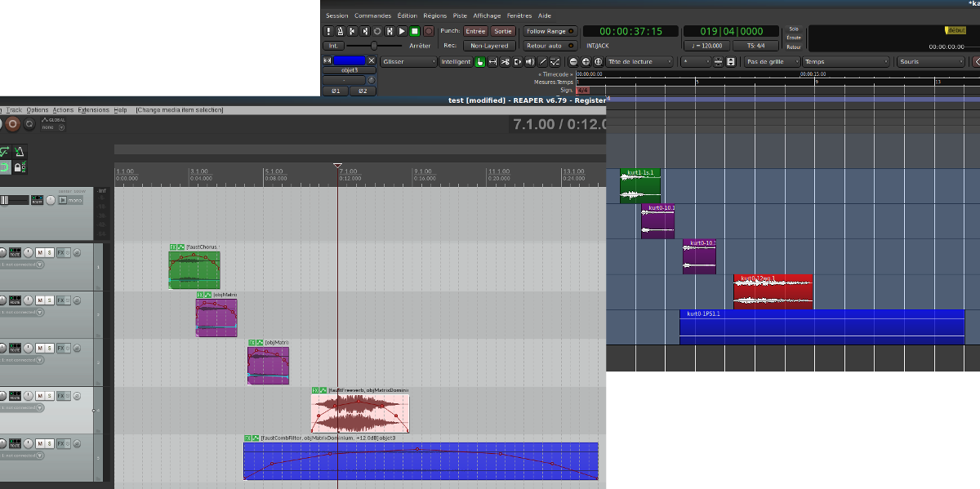This screenshot has width=980, height=489.
Task: Select the green Grab hand tool
Action: tap(480, 61)
